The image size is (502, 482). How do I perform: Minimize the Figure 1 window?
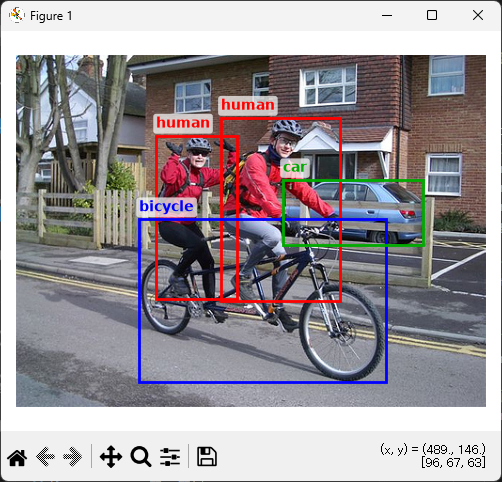[387, 15]
